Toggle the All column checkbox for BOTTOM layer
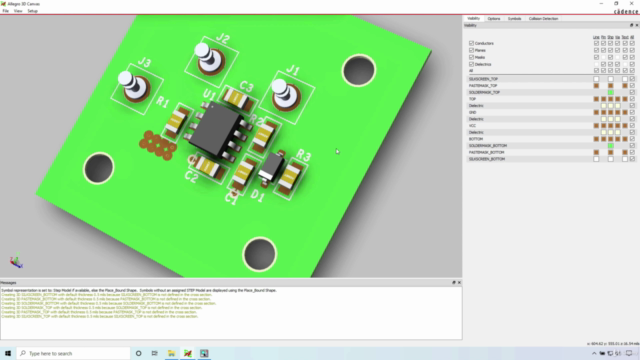The width and height of the screenshot is (640, 360). (632, 139)
